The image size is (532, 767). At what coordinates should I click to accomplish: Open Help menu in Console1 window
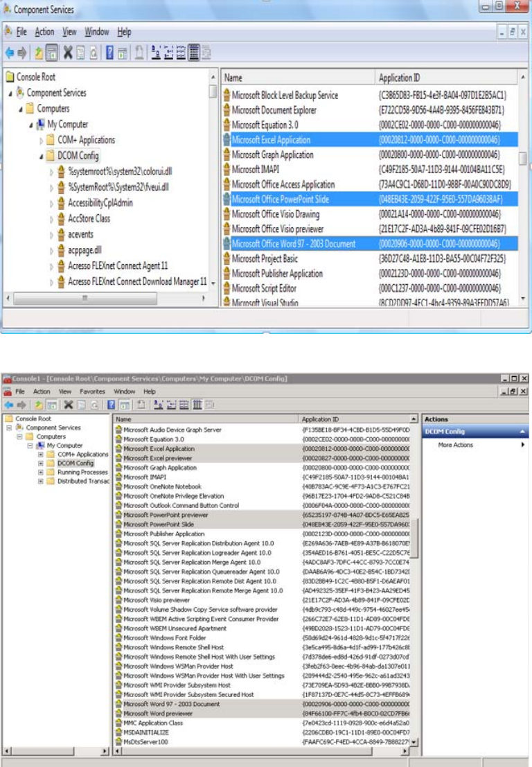tap(150, 392)
